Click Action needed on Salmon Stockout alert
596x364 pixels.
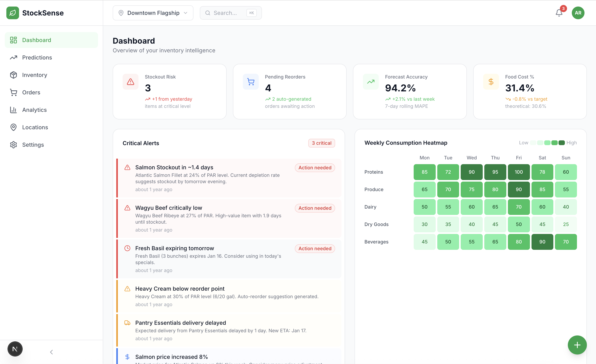pos(315,168)
